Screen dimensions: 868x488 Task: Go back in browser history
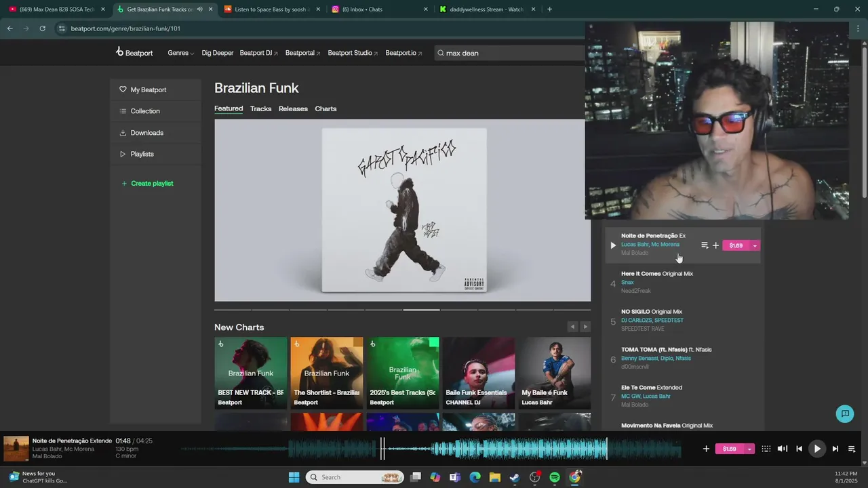tap(9, 28)
